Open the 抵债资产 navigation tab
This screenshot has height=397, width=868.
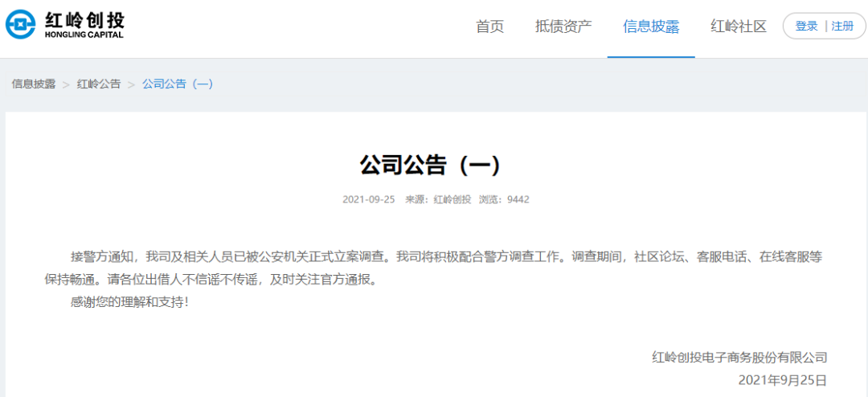[563, 27]
